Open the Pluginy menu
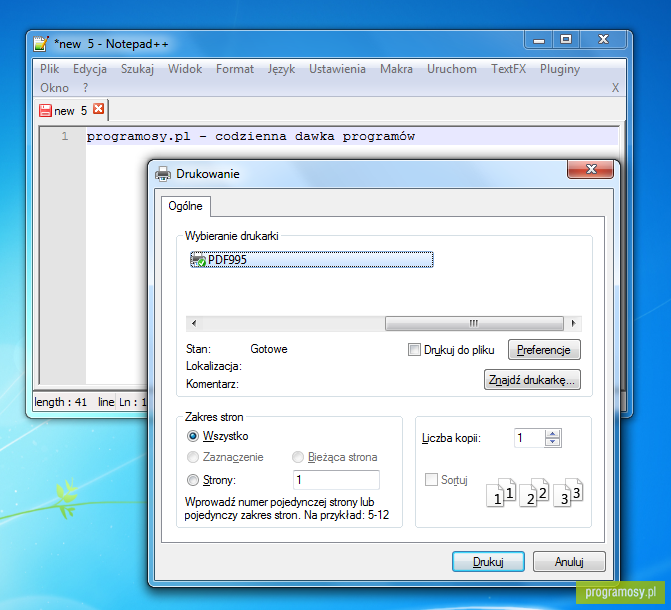Screen dimensions: 671x610 (560, 69)
